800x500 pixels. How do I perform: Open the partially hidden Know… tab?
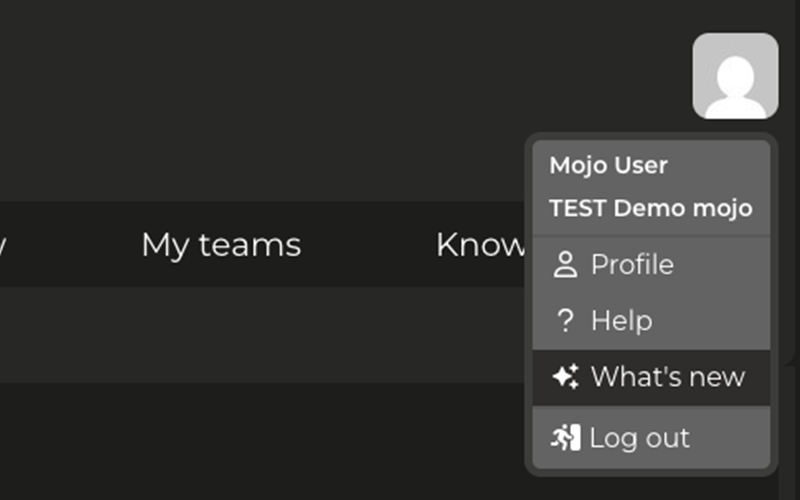(x=480, y=245)
